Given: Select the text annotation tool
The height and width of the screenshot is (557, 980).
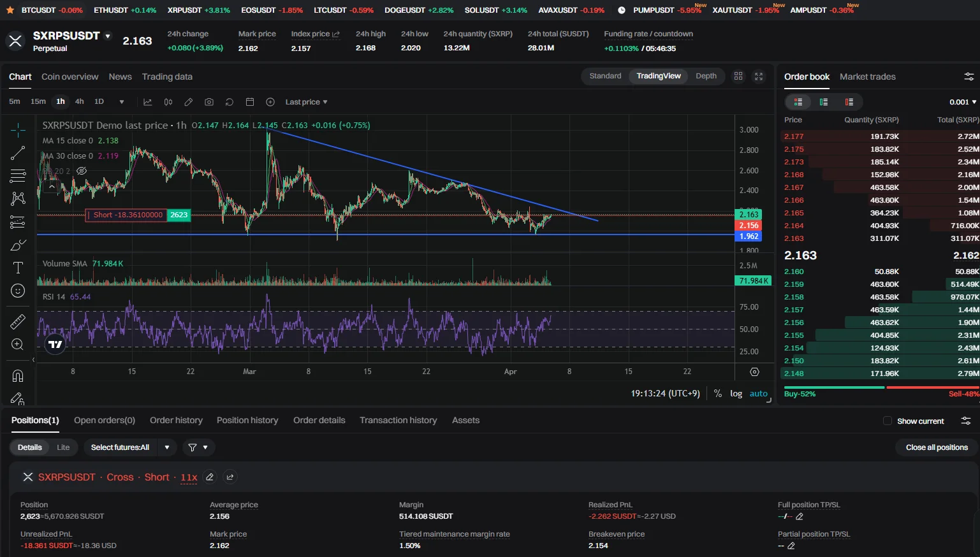Looking at the screenshot, I should [x=18, y=268].
